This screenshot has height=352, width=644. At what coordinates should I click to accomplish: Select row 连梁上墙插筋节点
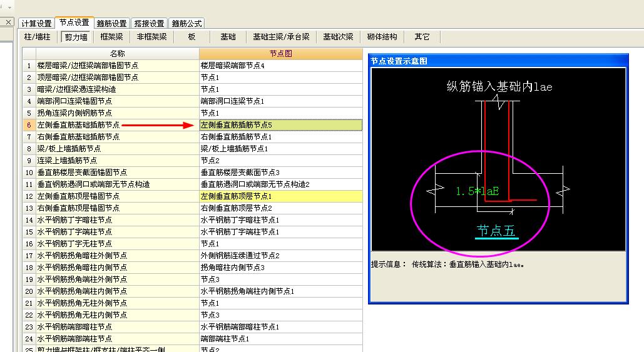(118, 161)
